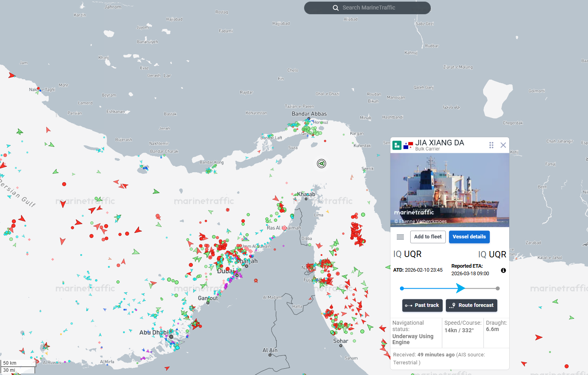Click the Dubai map label
588x375 pixels.
pyautogui.click(x=225, y=271)
